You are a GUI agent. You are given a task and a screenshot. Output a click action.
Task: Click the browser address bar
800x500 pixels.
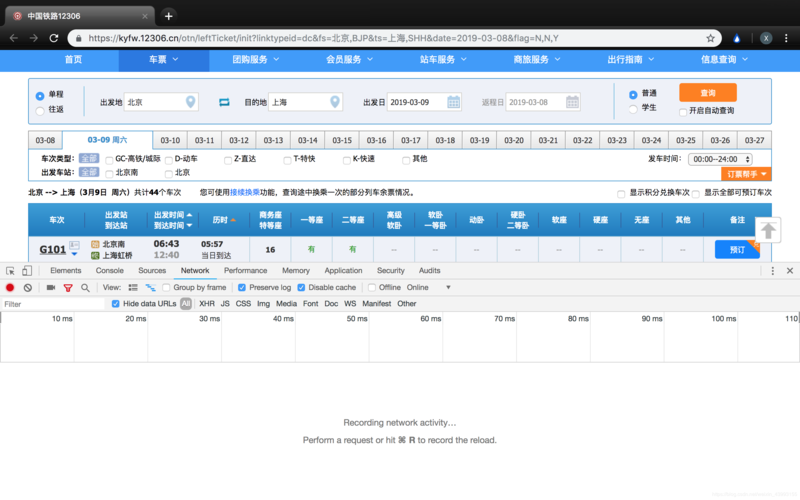(x=393, y=38)
